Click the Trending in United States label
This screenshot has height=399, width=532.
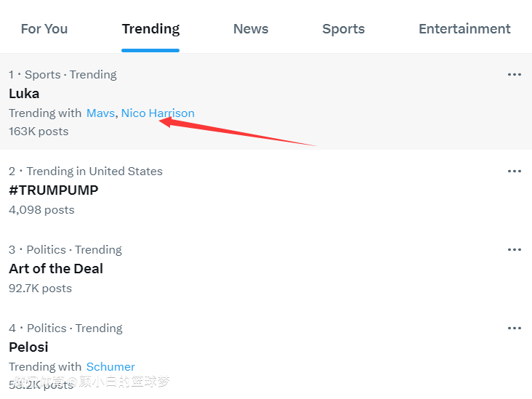coord(94,172)
